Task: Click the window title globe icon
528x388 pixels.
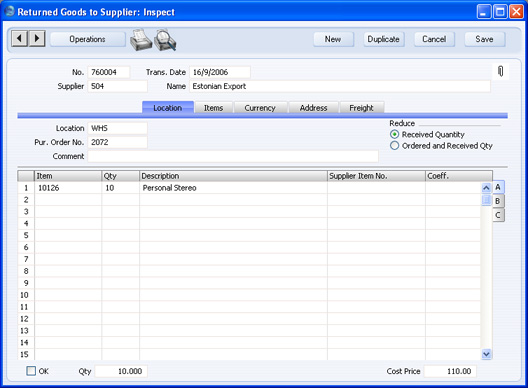Action: [x=9, y=11]
